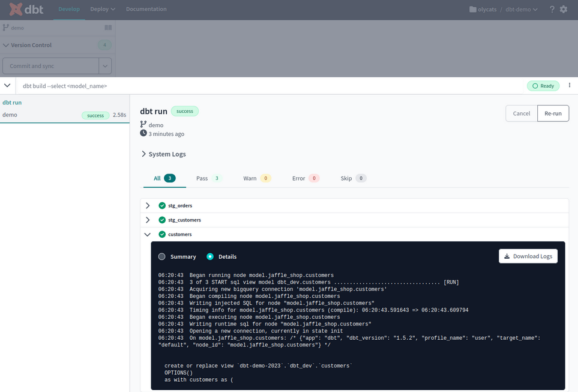Click the Ready status badge

pos(543,86)
